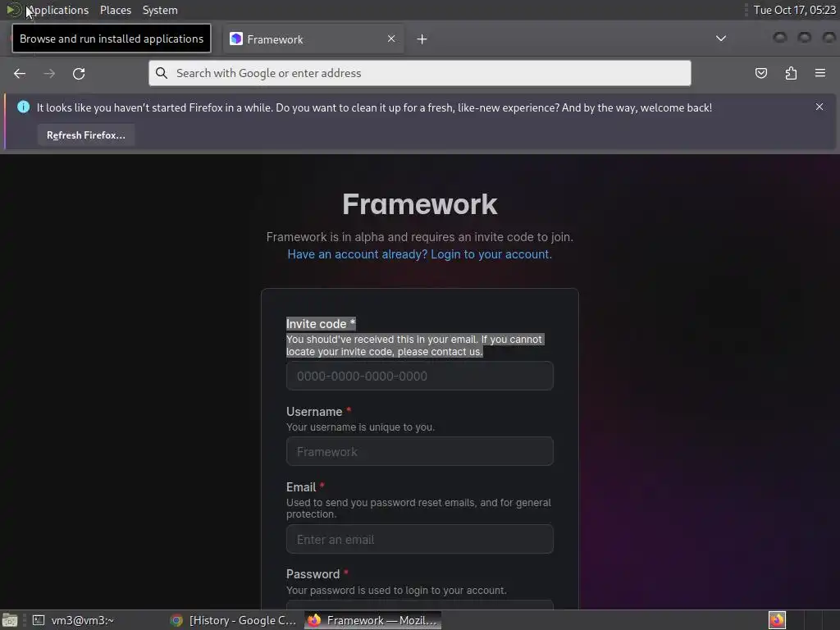Viewport: 840px width, 630px height.
Task: Click 'Your username is unique to you.' text
Action: point(361,427)
